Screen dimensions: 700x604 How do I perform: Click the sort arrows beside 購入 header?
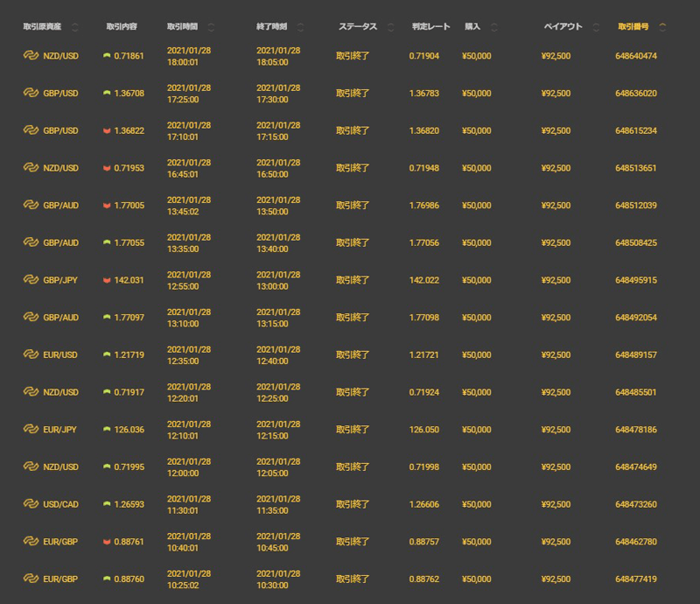(494, 27)
